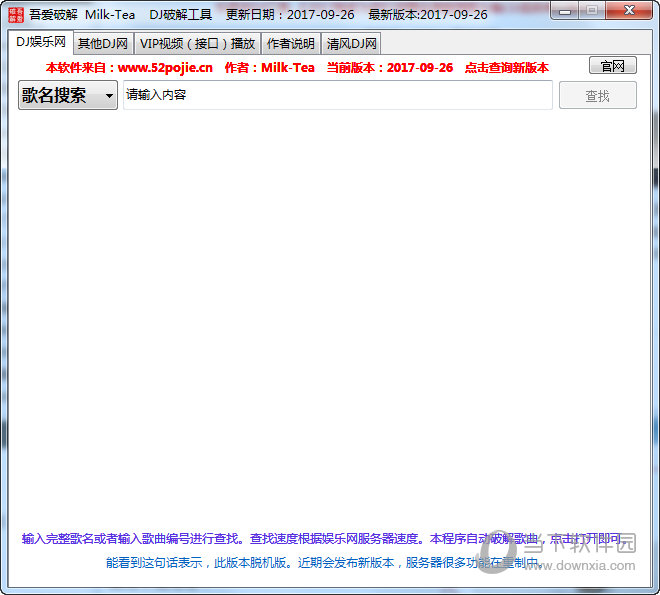Screen dimensions: 660x595
Task: Go to the 清风DJ网 tab
Action: 351,43
